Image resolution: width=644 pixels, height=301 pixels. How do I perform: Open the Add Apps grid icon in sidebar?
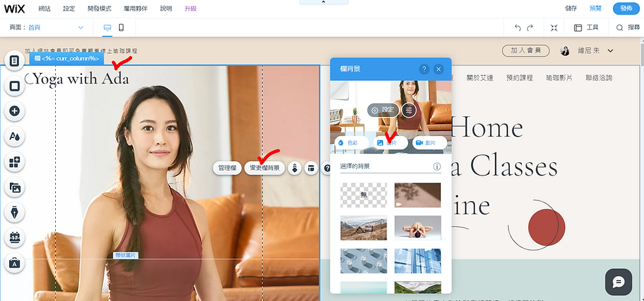14,162
